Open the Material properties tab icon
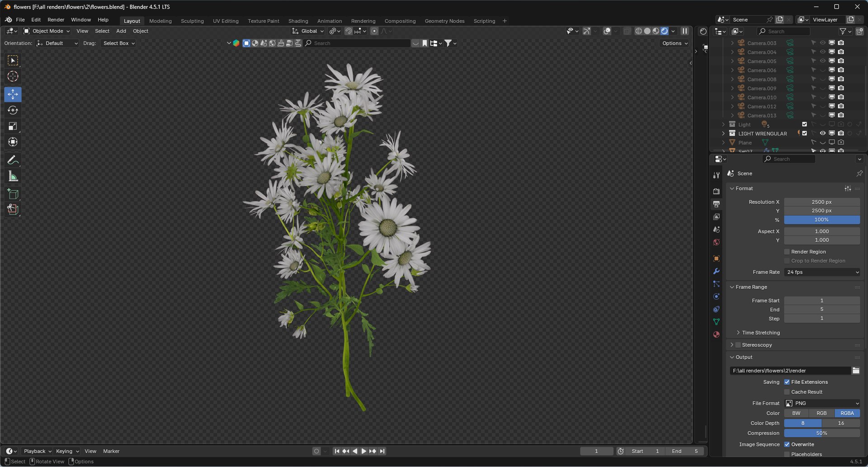 coord(716,334)
